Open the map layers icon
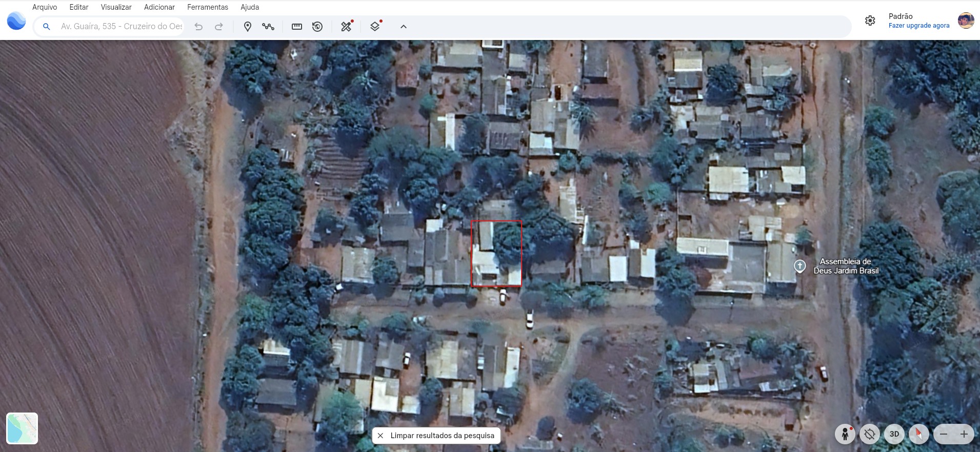980x452 pixels. coord(375,26)
